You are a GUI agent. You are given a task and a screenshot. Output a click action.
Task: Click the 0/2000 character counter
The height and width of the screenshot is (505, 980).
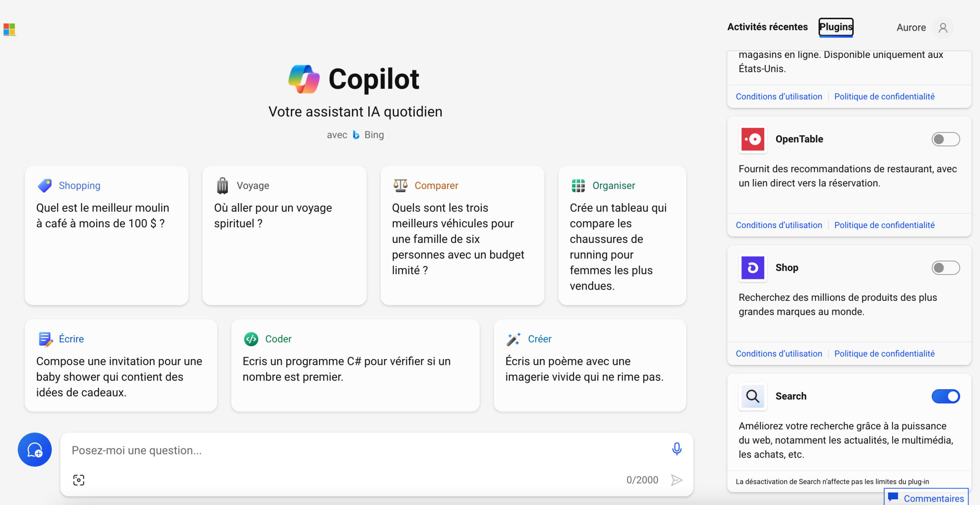point(642,480)
